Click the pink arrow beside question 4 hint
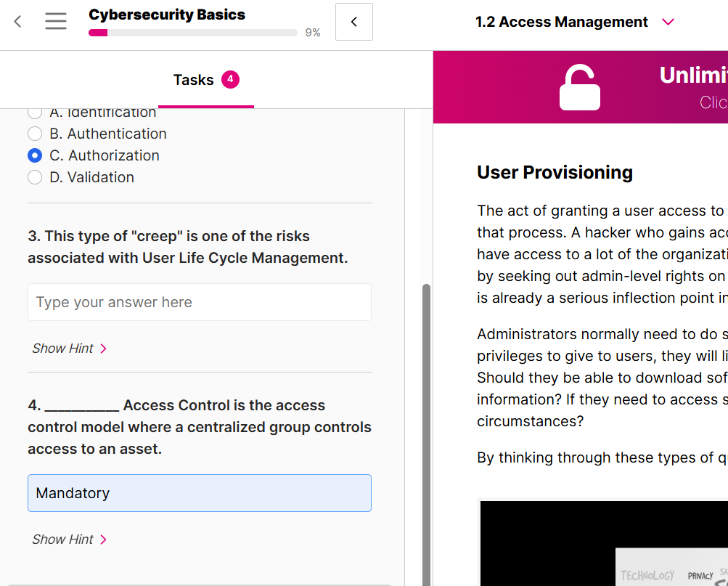Screen dimensions: 728x586 tap(103, 540)
